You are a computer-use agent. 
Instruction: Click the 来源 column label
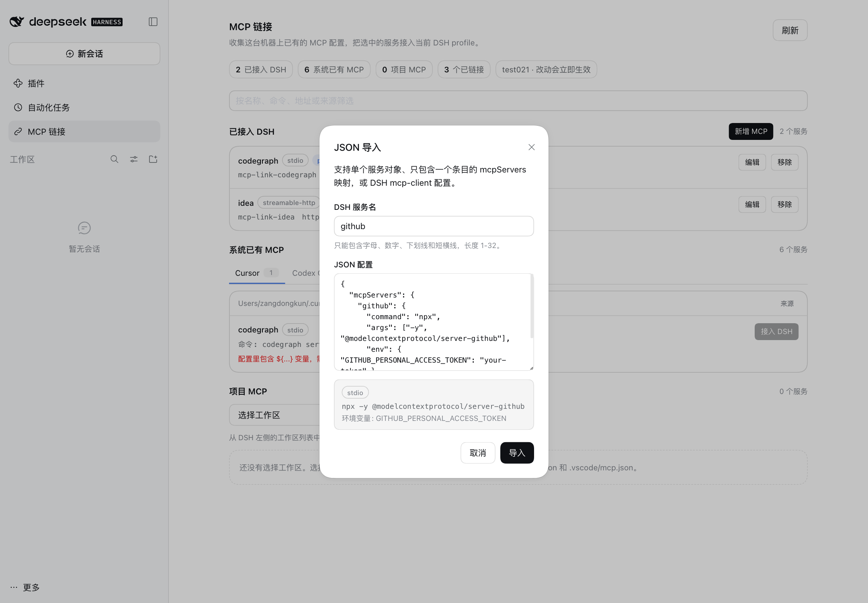click(x=787, y=304)
